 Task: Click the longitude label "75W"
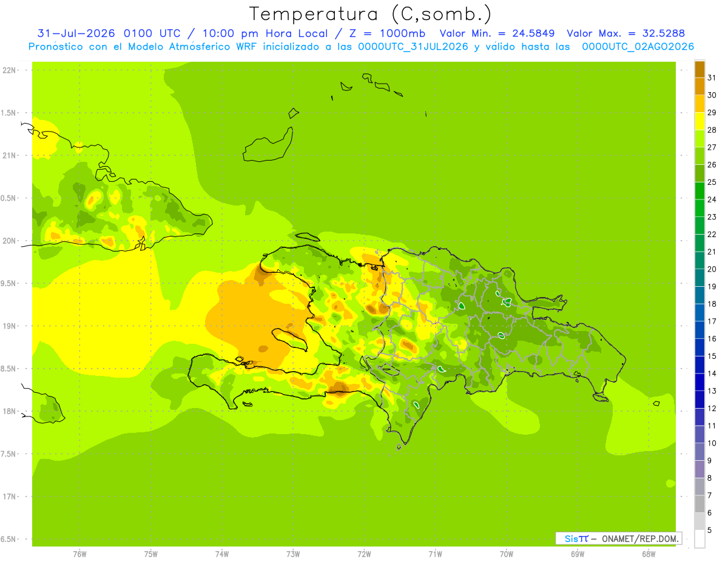coord(151,555)
